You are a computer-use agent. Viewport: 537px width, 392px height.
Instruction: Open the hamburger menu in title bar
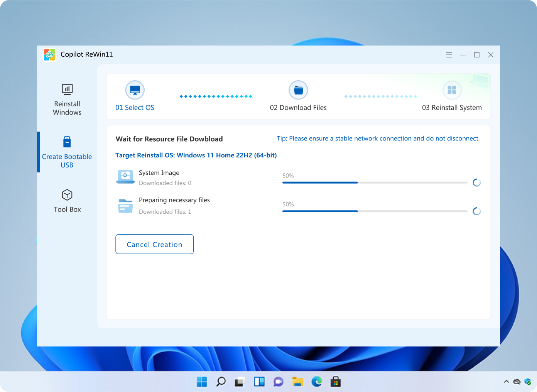[x=449, y=55]
